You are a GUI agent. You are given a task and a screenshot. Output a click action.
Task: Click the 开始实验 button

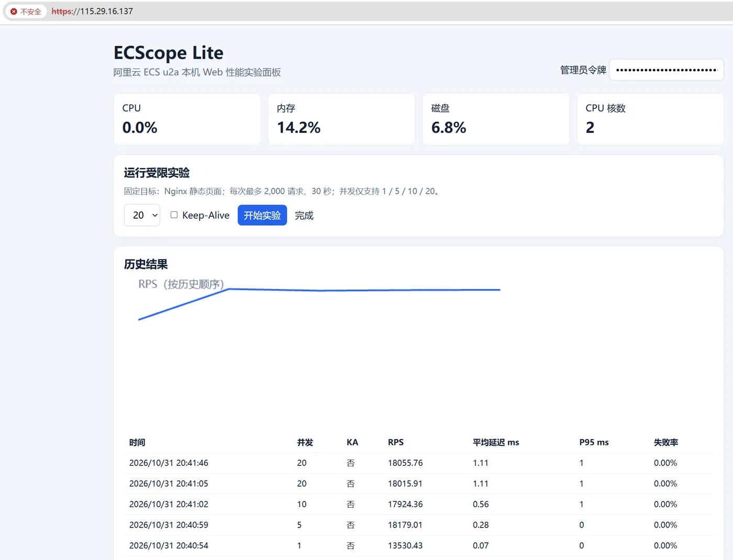click(262, 215)
